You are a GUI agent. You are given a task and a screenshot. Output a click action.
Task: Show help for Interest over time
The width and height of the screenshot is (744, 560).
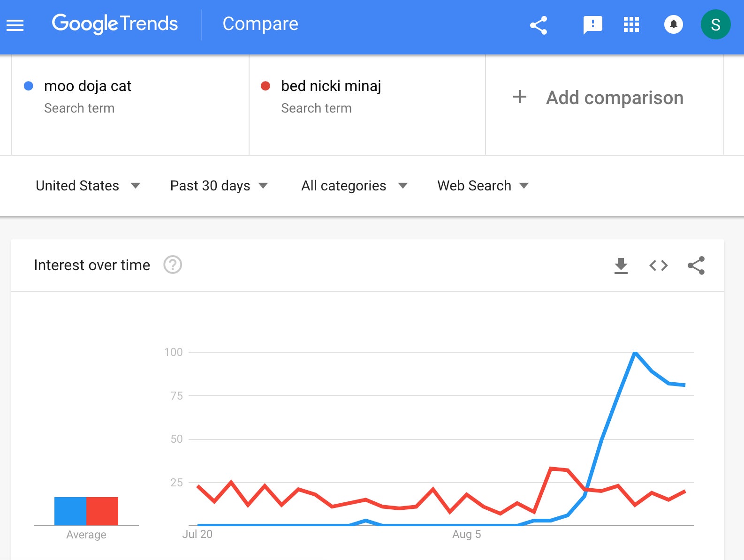pyautogui.click(x=173, y=265)
